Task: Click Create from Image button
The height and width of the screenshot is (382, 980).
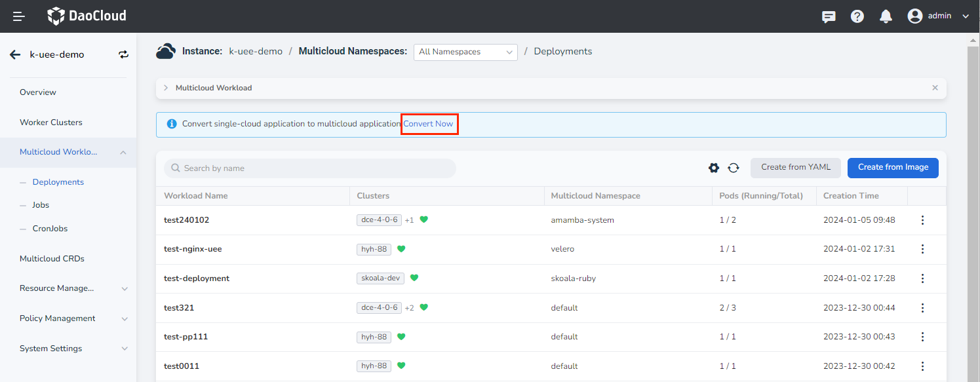Action: coord(893,168)
